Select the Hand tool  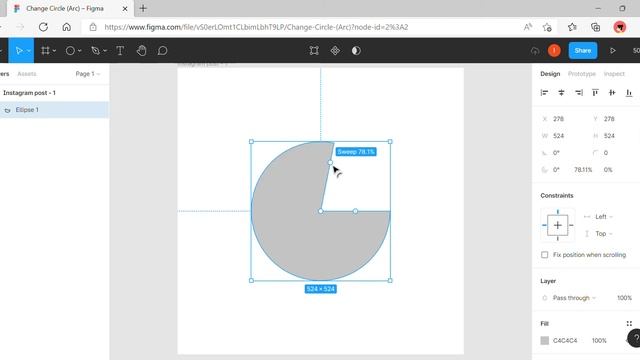click(141, 51)
